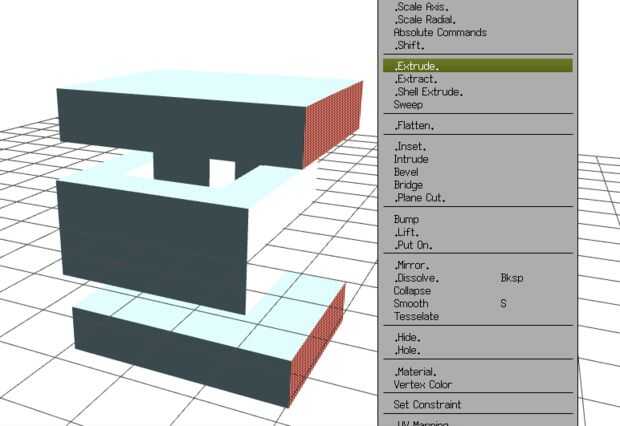
Task: Select the Sweep command
Action: click(x=478, y=105)
